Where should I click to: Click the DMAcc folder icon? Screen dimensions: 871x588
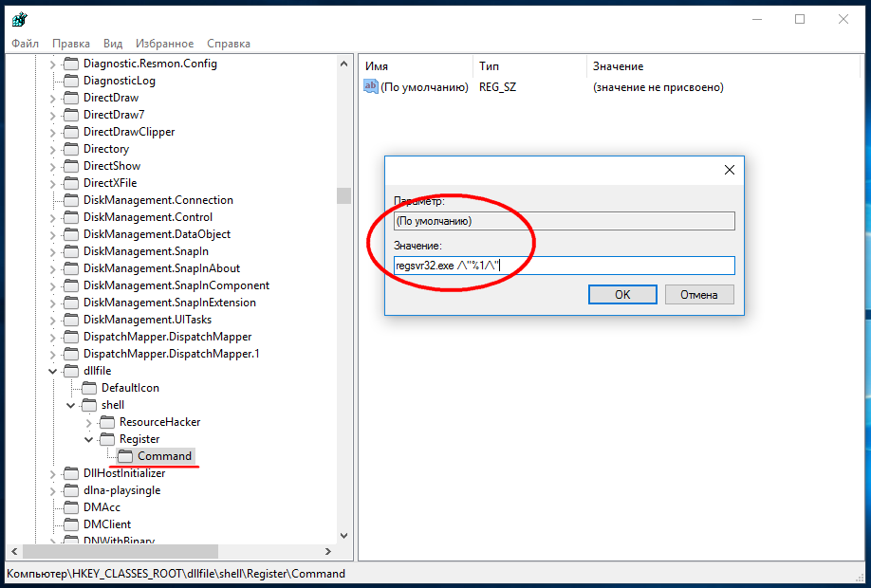(x=71, y=507)
